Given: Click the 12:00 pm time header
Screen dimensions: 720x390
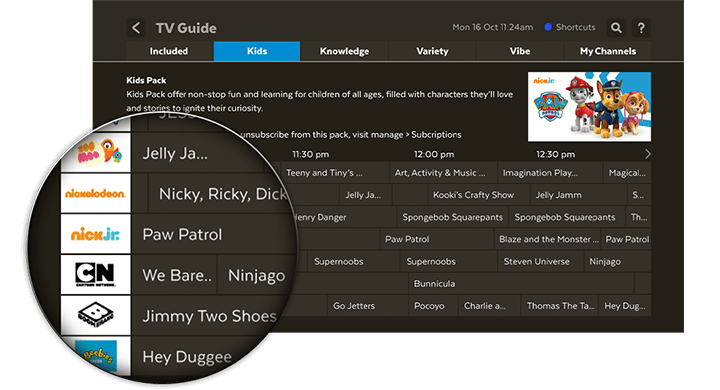Looking at the screenshot, I should coord(434,154).
